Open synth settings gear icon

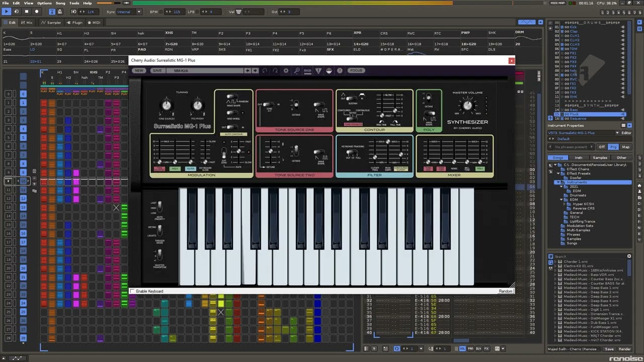(286, 70)
